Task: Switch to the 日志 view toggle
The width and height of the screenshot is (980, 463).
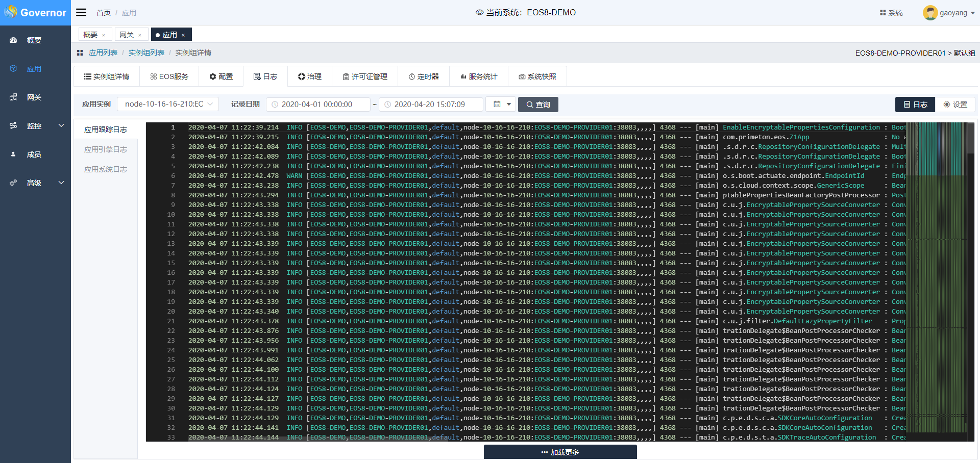Action: [915, 105]
